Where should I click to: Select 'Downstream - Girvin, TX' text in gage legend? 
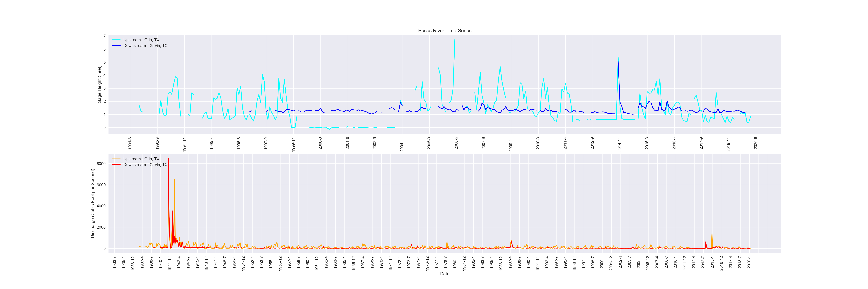pos(145,46)
